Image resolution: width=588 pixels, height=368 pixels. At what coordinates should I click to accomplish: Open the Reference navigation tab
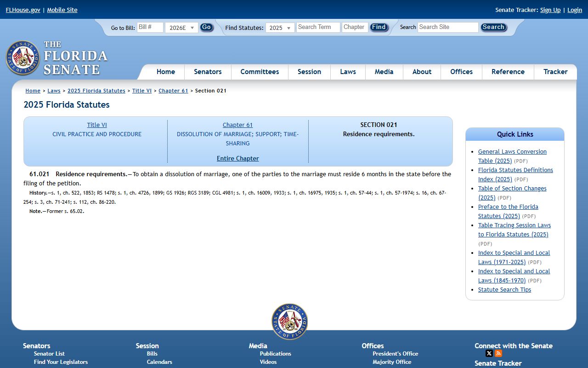[508, 72]
